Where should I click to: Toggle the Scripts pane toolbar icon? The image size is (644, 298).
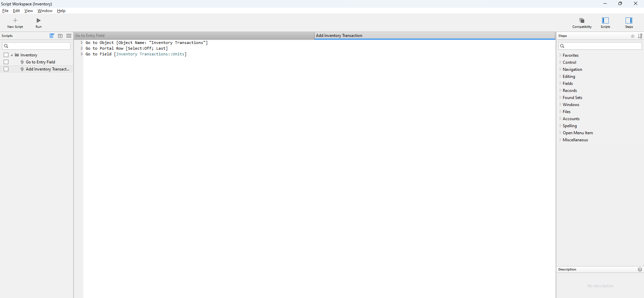click(x=605, y=20)
